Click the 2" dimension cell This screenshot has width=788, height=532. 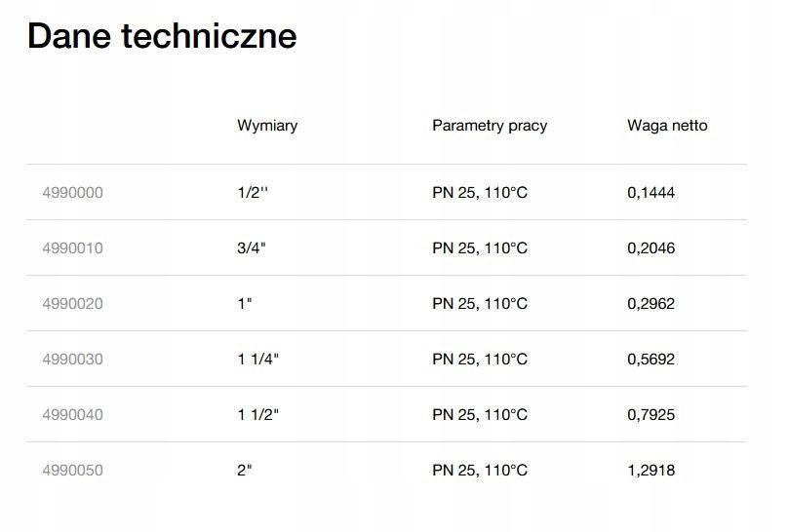(245, 471)
